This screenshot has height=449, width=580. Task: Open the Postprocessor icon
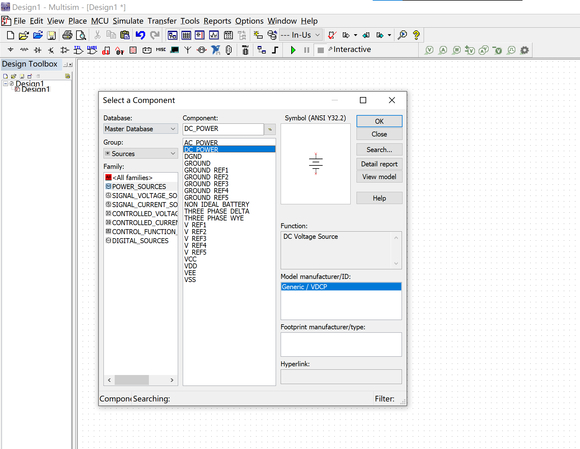(229, 35)
